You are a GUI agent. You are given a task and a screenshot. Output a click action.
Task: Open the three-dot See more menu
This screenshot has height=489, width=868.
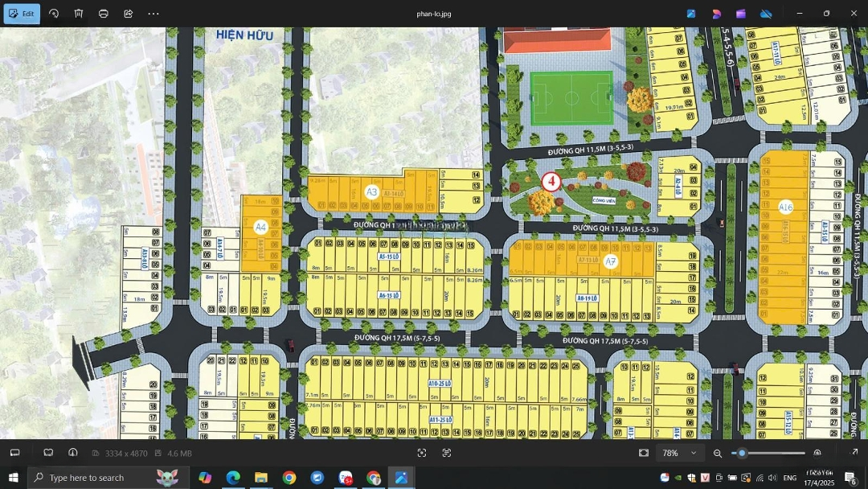(x=154, y=14)
